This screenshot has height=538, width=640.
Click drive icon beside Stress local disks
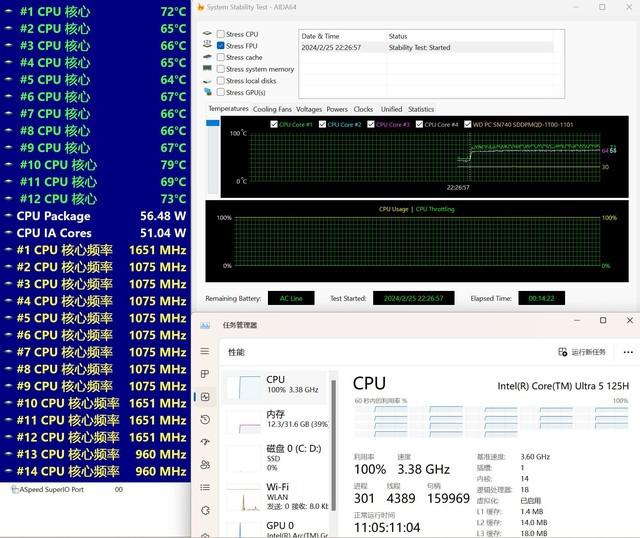207,81
